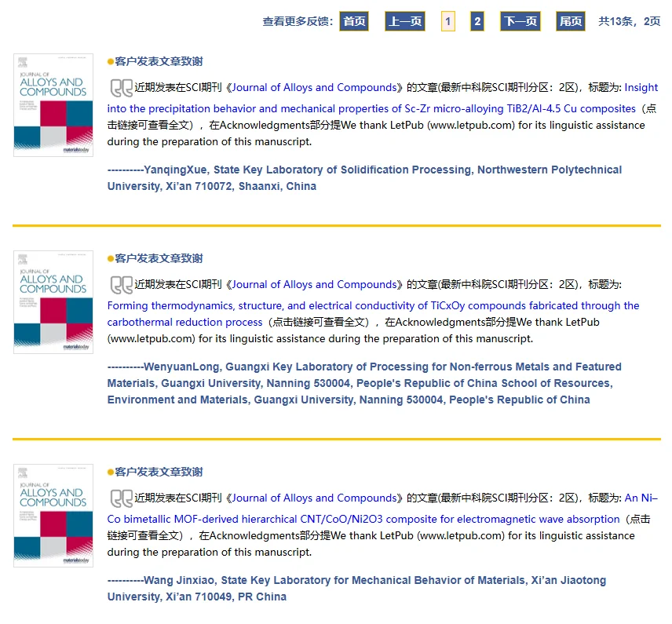Open page 2 of feedback results
This screenshot has height=624, width=672.
coord(477,21)
